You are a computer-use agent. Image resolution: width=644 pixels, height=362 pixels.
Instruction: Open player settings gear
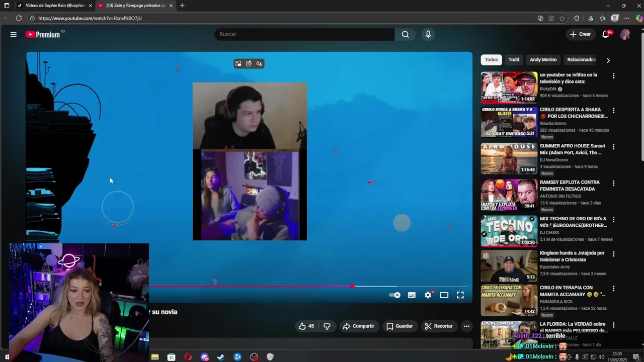[428, 295]
